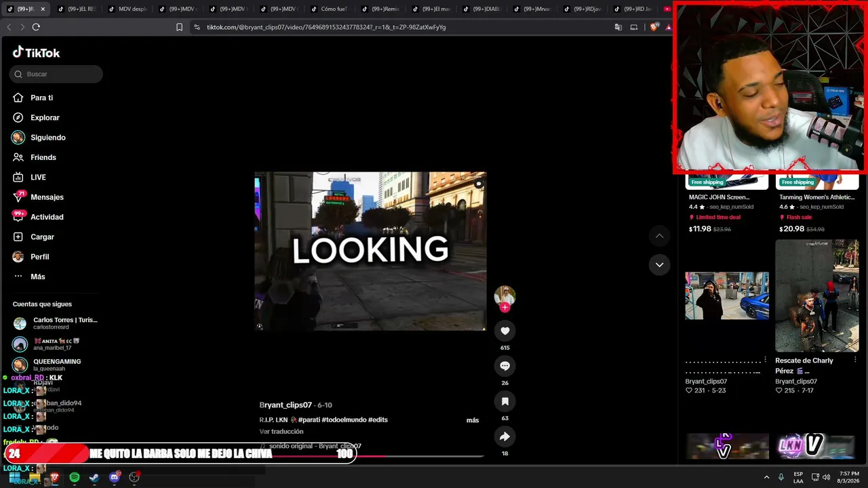Follow creator via red plus badge
The image size is (868, 488).
[505, 308]
